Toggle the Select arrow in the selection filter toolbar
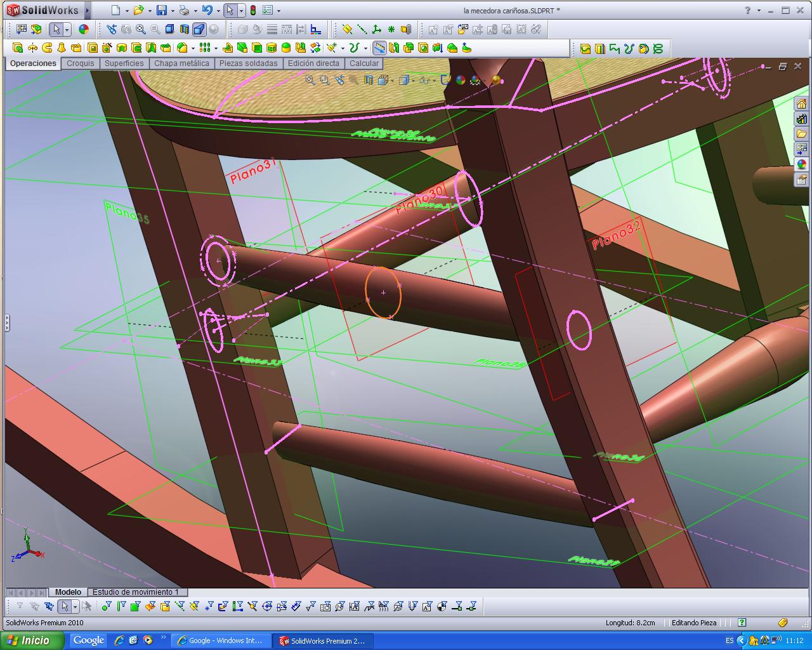 coord(65,607)
